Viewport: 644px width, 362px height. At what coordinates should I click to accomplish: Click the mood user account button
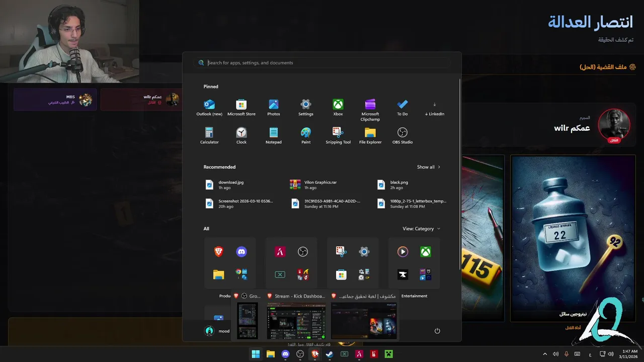tap(217, 331)
